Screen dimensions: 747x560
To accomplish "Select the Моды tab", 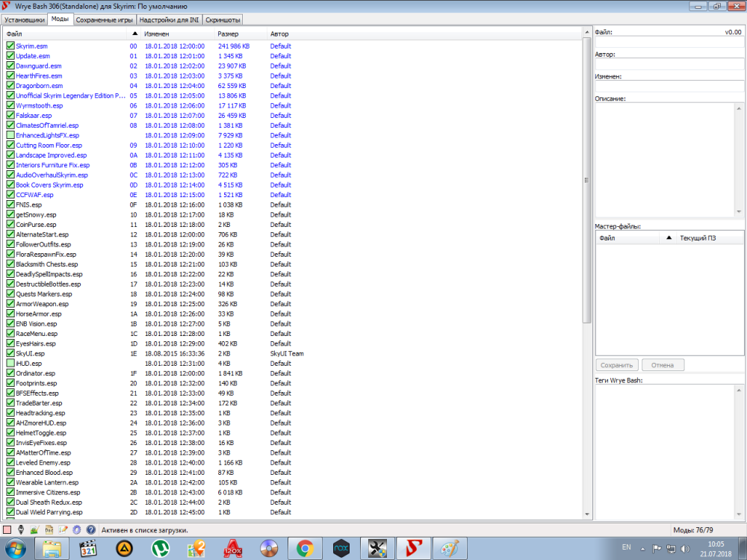I will (x=60, y=19).
